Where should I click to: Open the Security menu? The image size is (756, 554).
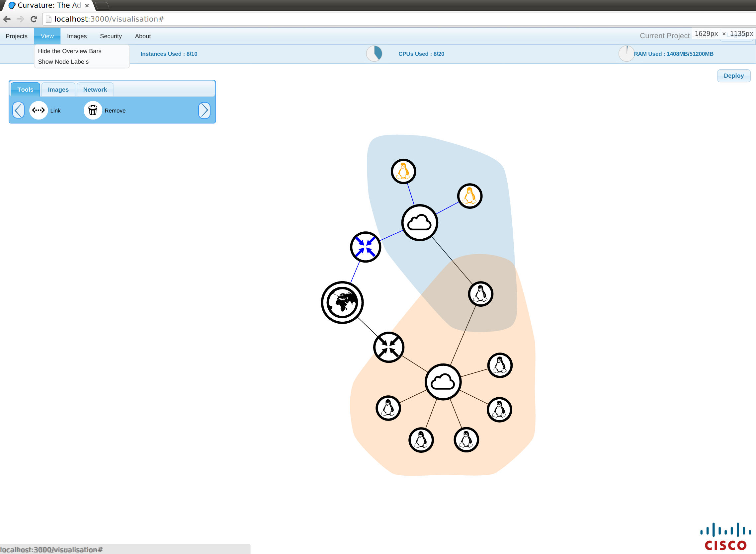(111, 36)
